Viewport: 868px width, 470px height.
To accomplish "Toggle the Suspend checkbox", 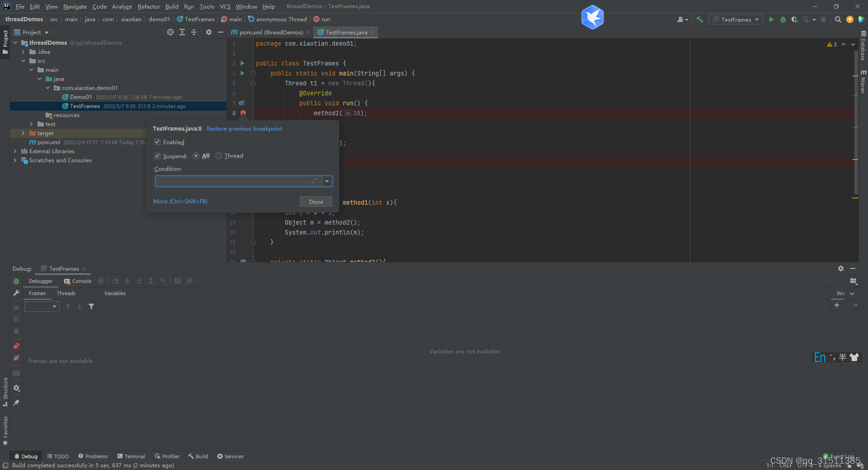I will click(x=157, y=156).
